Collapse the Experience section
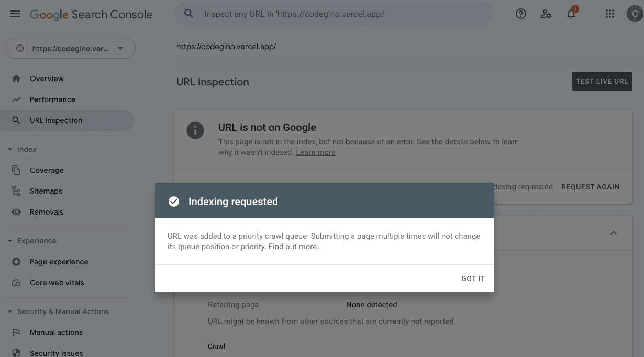Screen dimensions: 644x357 (9, 241)
